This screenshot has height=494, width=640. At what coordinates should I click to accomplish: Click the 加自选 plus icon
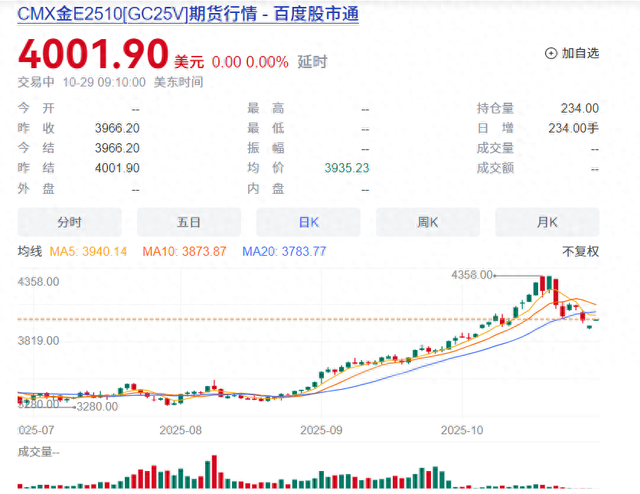coord(551,53)
